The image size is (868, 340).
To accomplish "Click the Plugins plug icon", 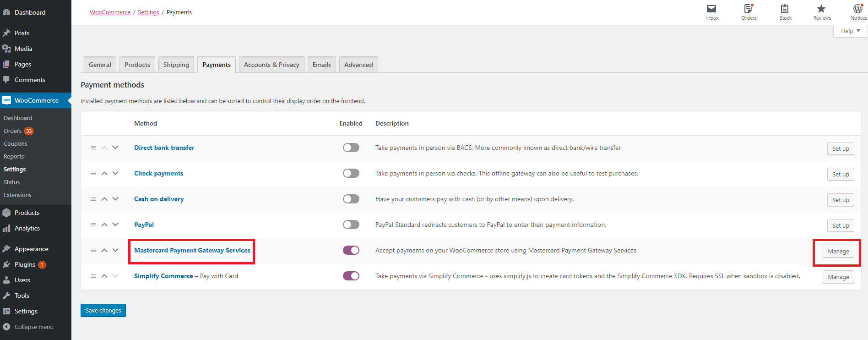I will [6, 264].
